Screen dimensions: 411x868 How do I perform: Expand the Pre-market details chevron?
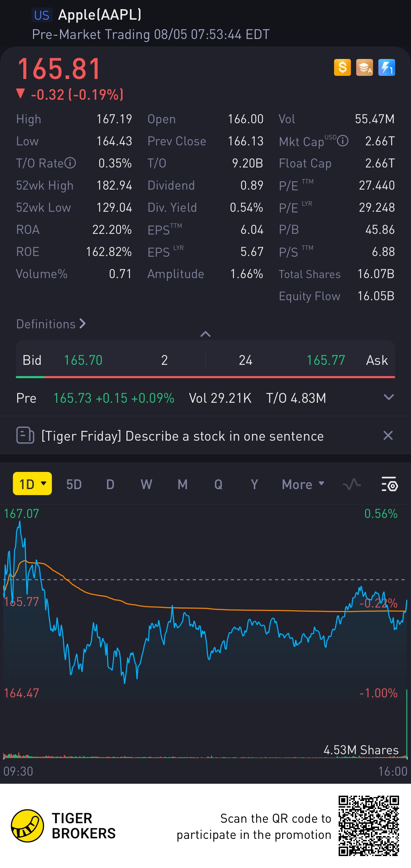tap(389, 397)
